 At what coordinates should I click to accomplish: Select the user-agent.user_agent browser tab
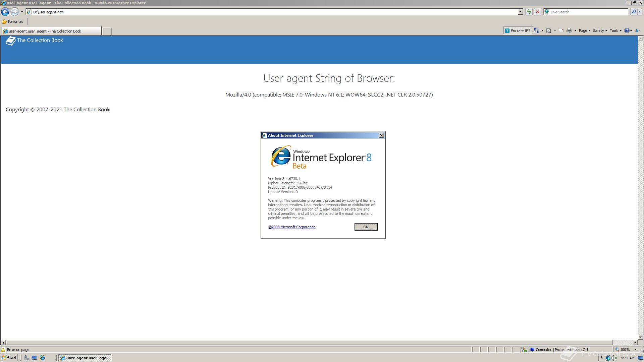click(x=51, y=31)
